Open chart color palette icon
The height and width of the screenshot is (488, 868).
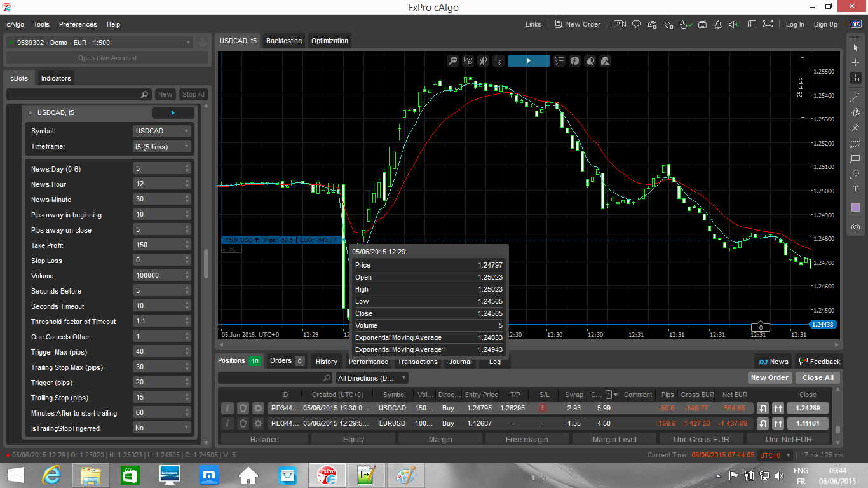590,60
